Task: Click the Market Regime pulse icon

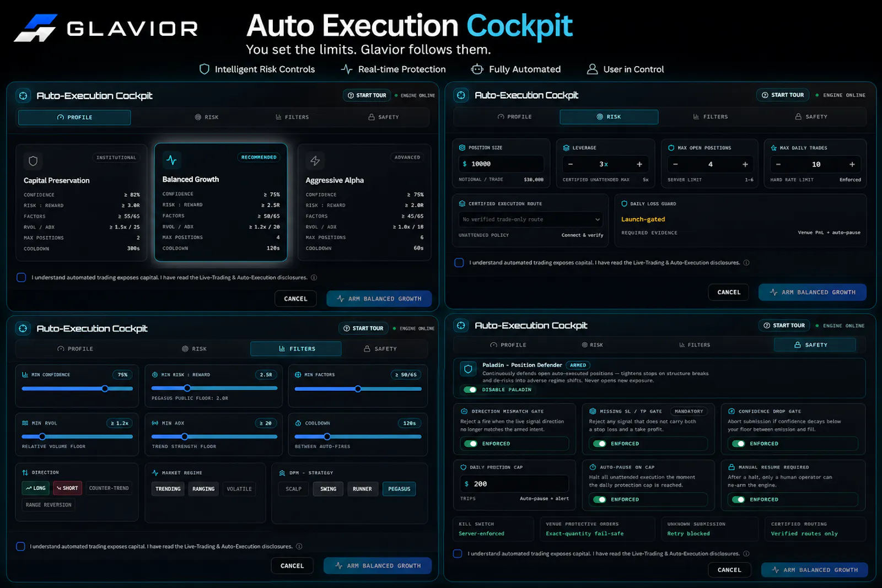Action: 155,473
